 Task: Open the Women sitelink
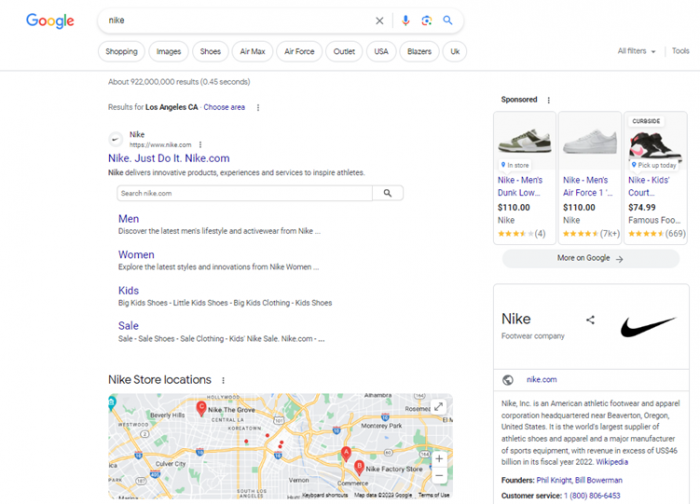point(136,254)
